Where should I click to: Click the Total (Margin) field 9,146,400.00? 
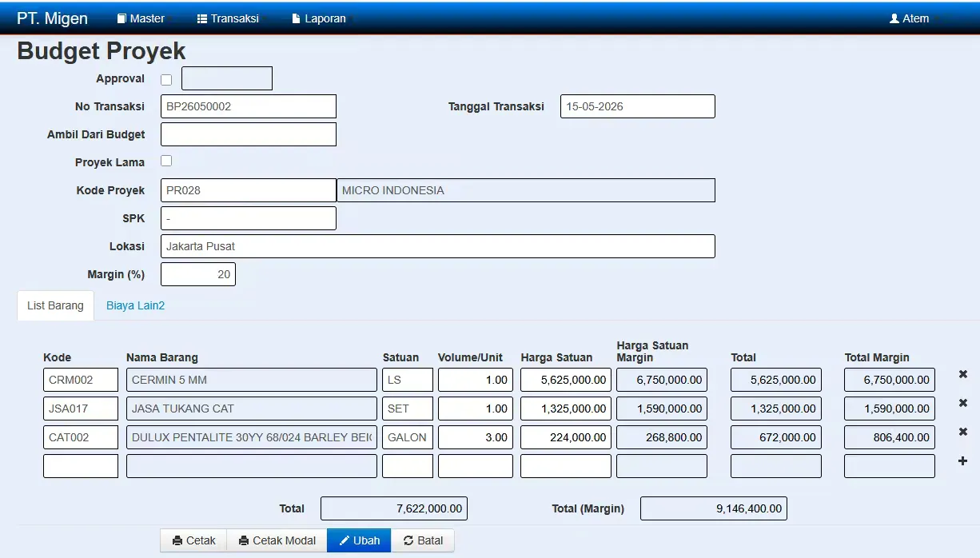714,508
